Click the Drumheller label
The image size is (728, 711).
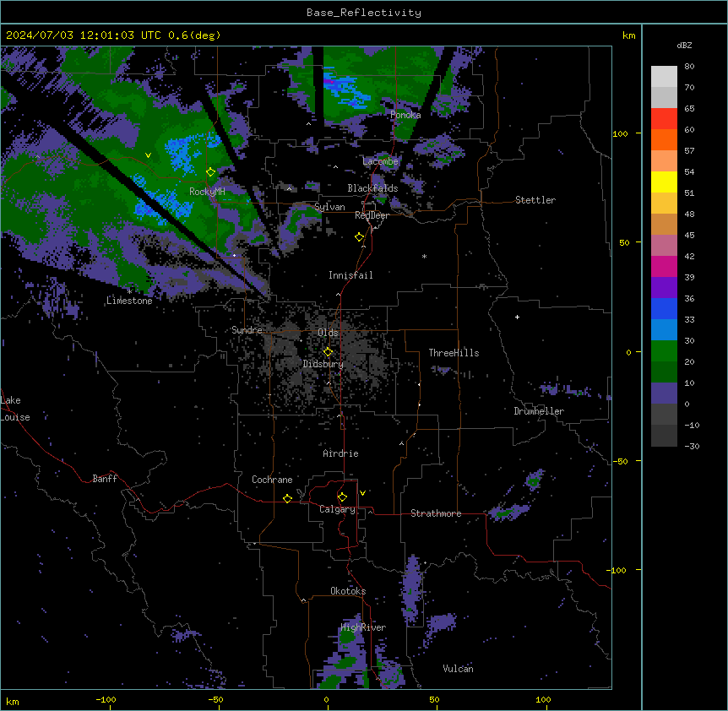[539, 411]
